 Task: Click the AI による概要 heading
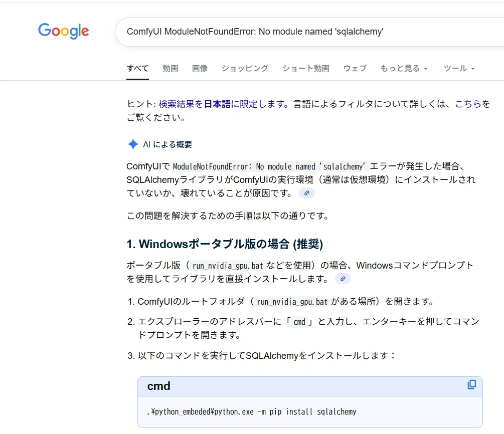tap(167, 144)
